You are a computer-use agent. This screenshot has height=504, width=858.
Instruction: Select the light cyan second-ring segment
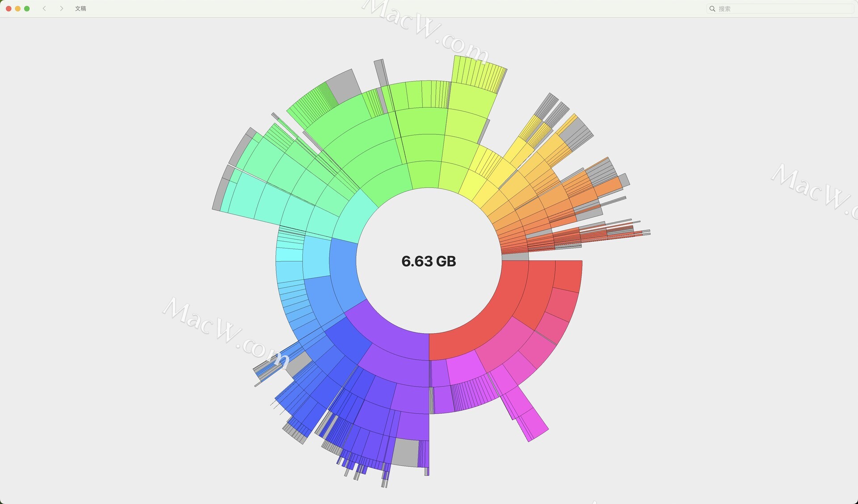(316, 258)
